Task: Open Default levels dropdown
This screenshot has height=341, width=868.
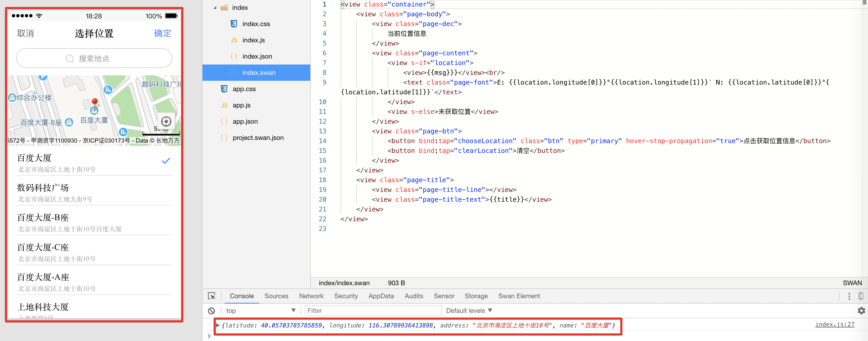Action: 469,311
